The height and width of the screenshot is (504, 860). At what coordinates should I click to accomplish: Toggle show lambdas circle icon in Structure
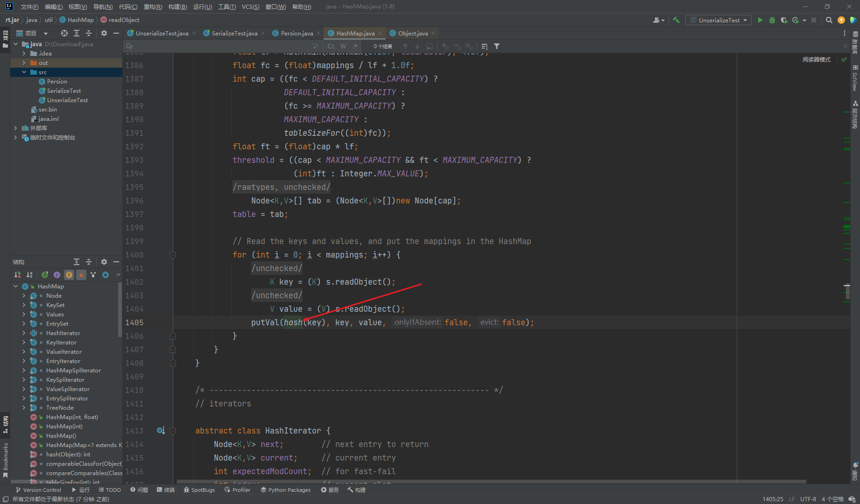pos(106,275)
